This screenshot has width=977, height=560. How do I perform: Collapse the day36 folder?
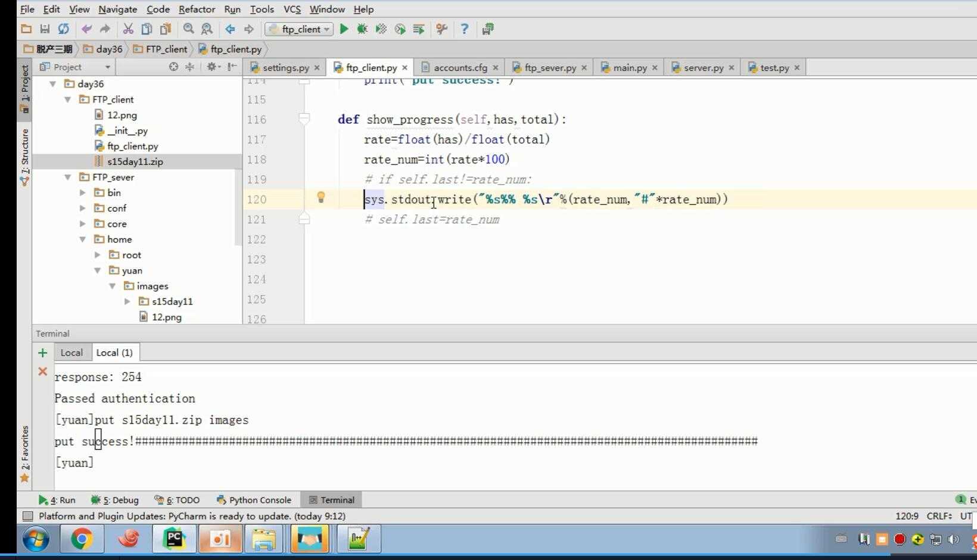(53, 84)
